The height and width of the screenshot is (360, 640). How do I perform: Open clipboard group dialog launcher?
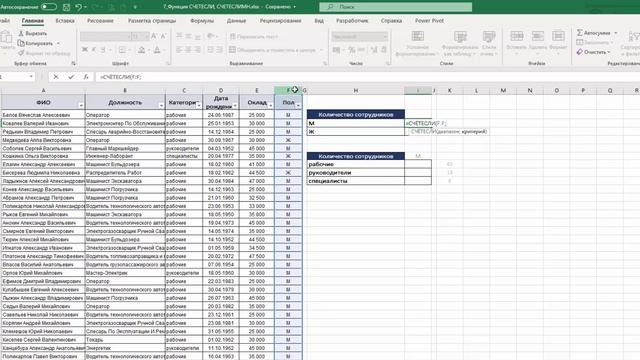point(73,64)
